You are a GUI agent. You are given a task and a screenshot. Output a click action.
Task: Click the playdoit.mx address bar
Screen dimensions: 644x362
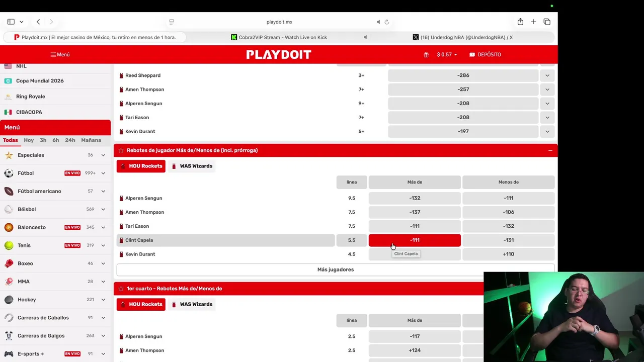(x=279, y=22)
